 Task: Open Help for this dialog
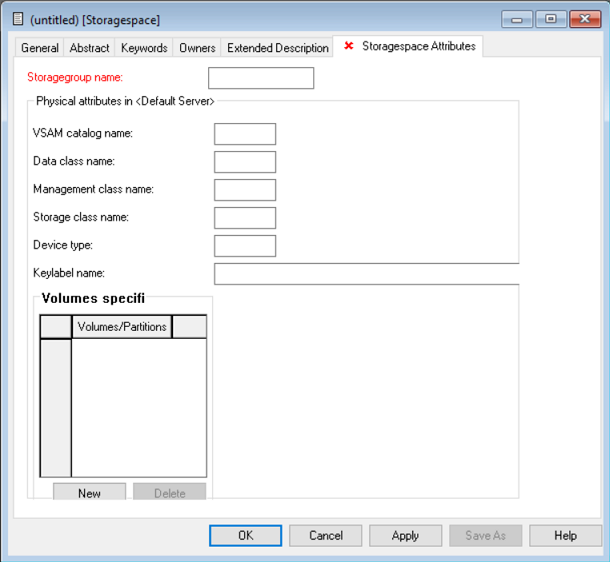(x=565, y=536)
